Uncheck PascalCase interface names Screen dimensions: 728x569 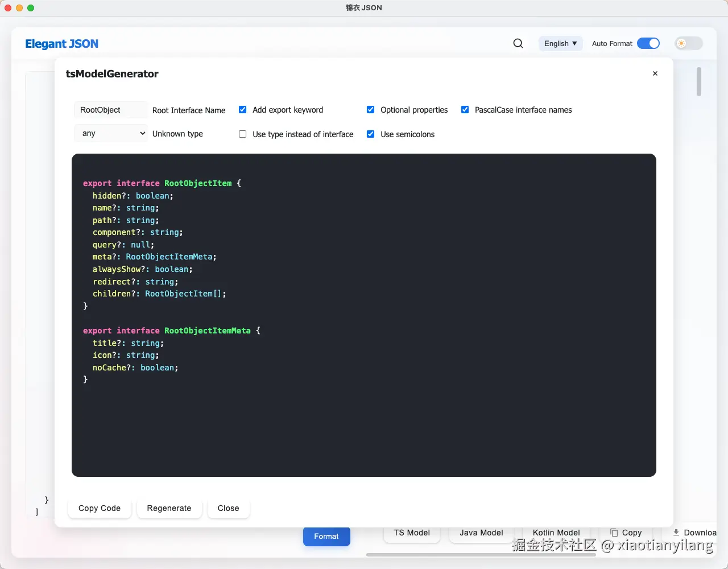pyautogui.click(x=465, y=110)
